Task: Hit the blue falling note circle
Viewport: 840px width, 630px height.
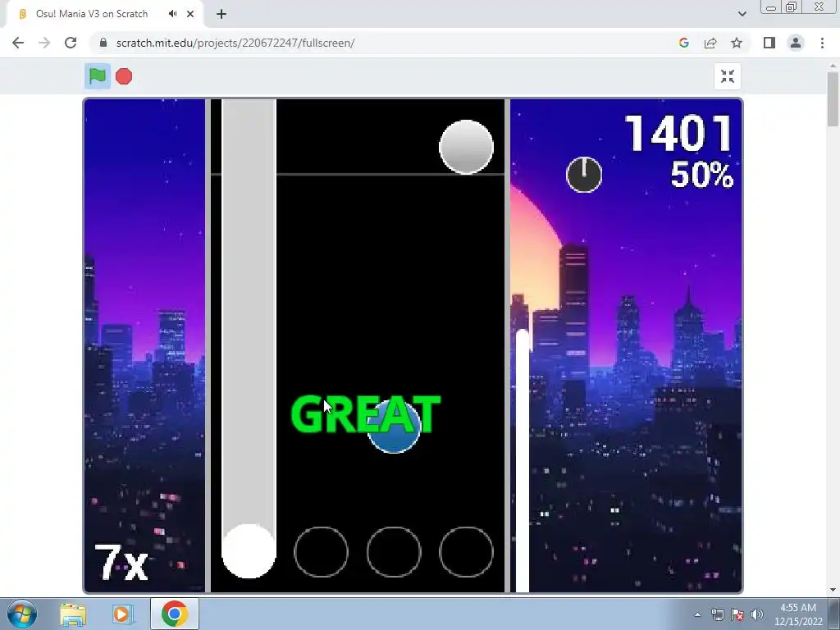Action: point(394,427)
